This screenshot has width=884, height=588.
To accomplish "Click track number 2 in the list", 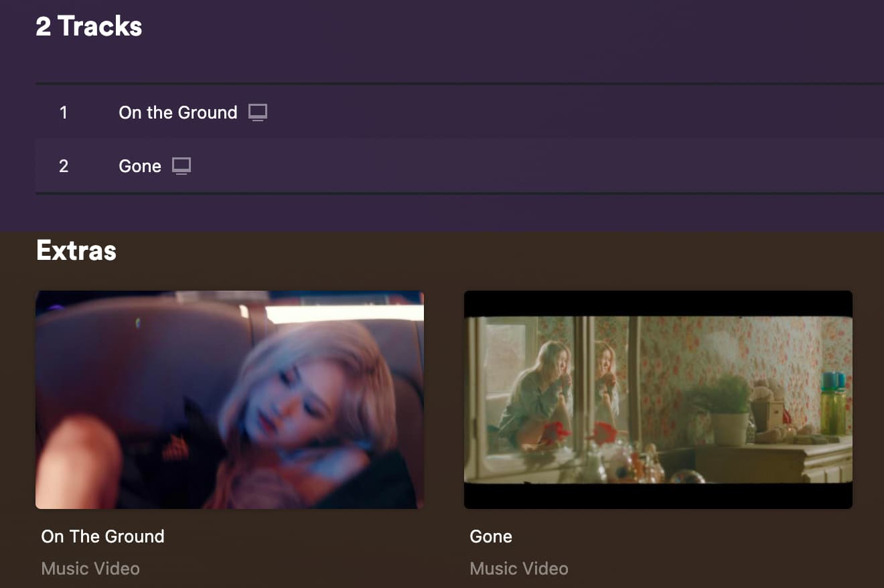I will click(x=64, y=166).
